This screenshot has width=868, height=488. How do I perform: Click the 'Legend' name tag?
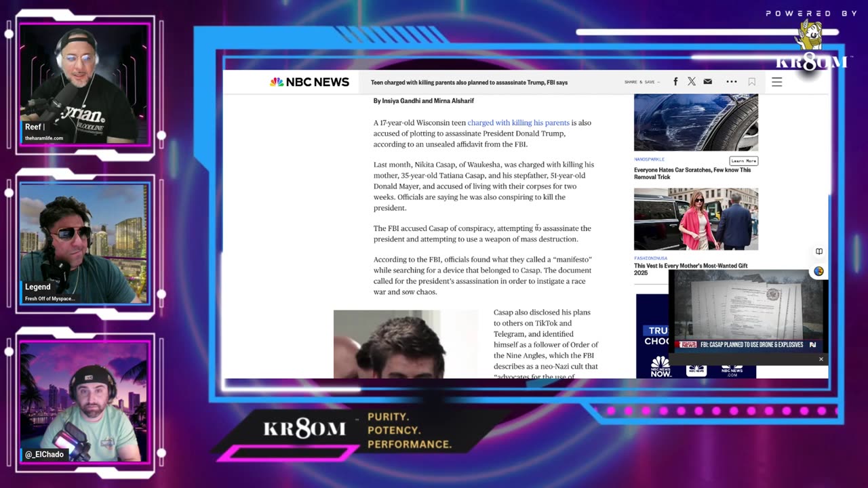click(38, 287)
